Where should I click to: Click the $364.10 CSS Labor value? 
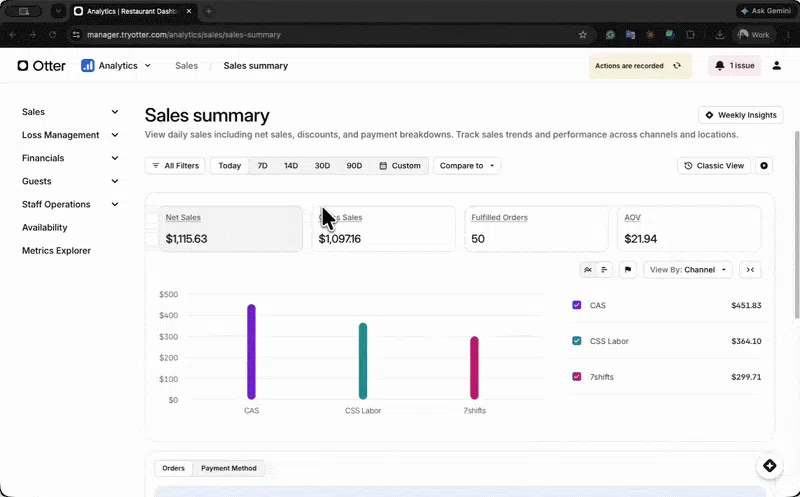[x=746, y=341]
